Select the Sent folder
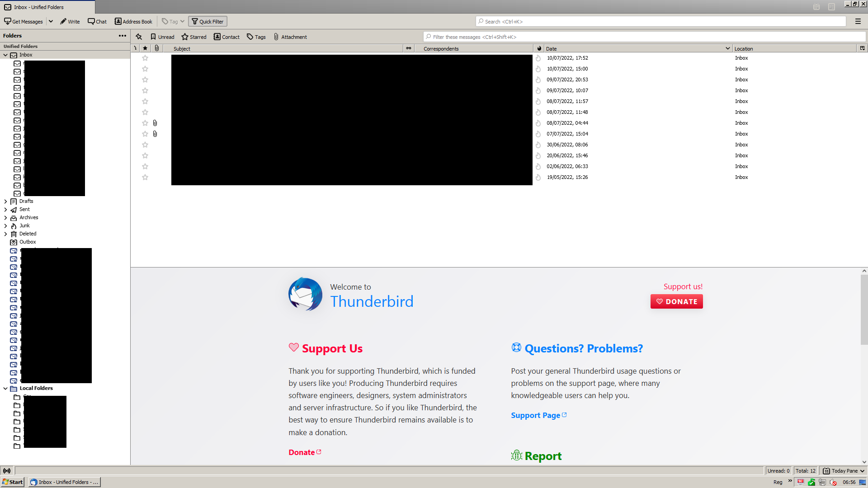 24,210
